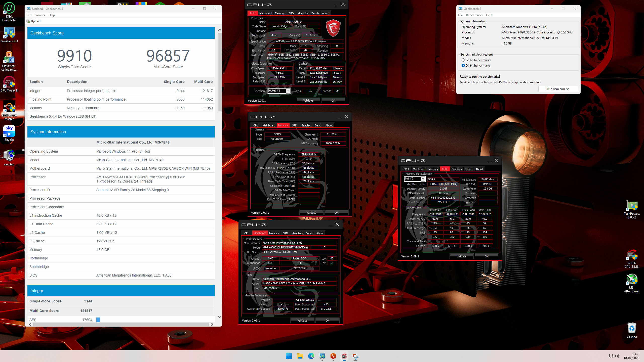The width and height of the screenshot is (644, 362).
Task: Click the MSI dragon logo in CPU-Z
Action: [333, 28]
